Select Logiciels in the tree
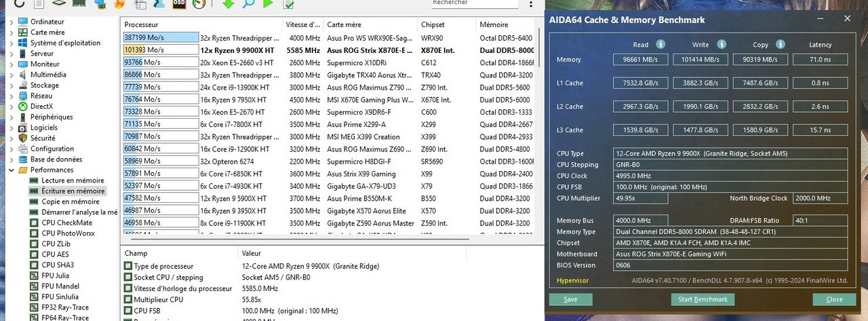Image resolution: width=868 pixels, height=321 pixels. tap(43, 128)
